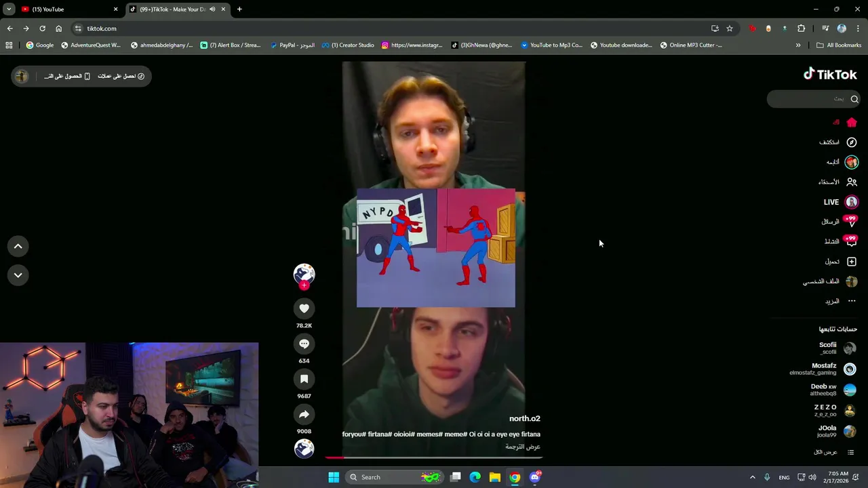This screenshot has height=488, width=868.
Task: Save the video using the bookmark icon
Action: pos(304,379)
